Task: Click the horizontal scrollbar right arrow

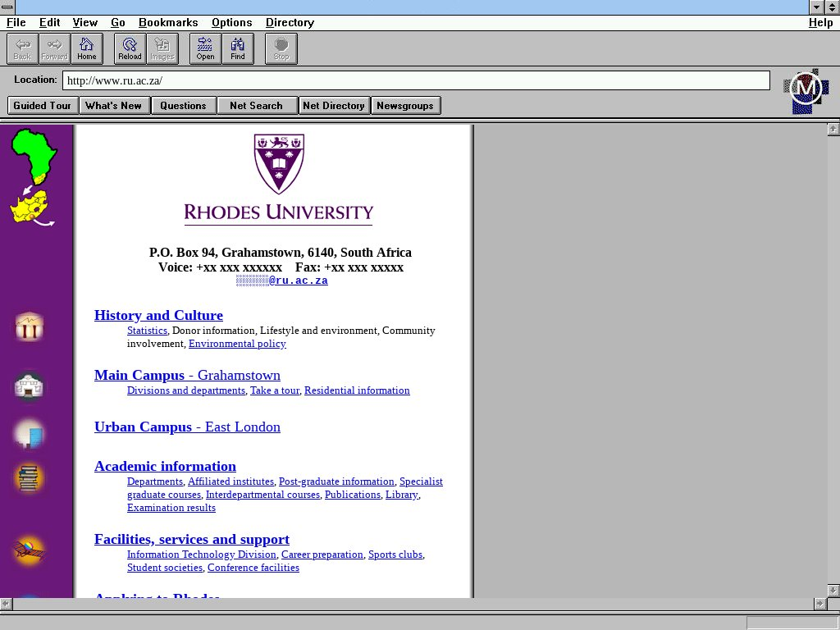Action: [x=819, y=604]
